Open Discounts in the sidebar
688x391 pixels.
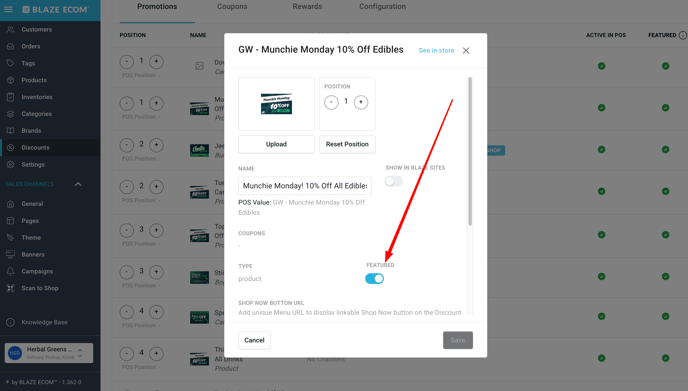point(35,147)
